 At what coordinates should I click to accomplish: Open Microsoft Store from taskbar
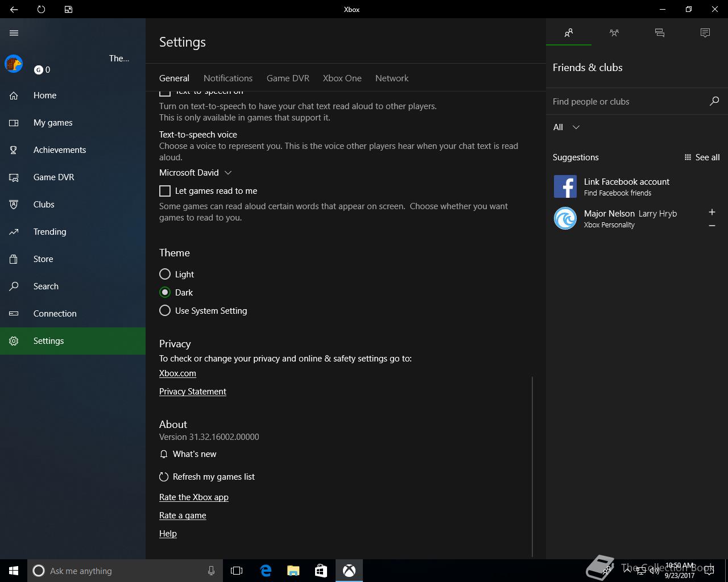[321, 571]
